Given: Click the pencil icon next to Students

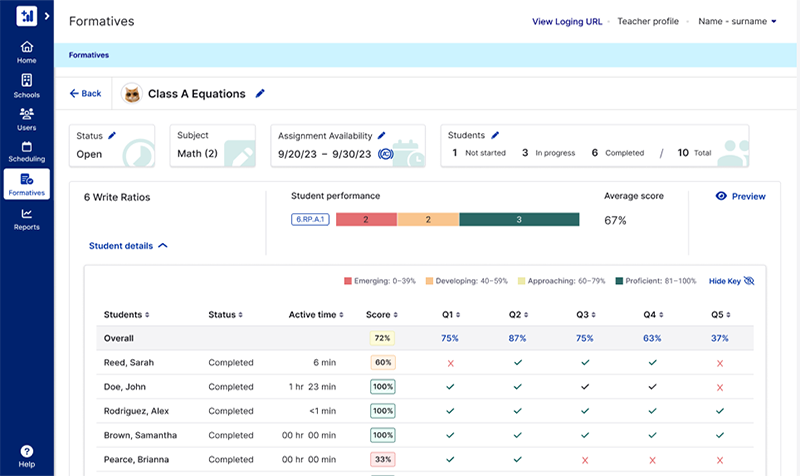Looking at the screenshot, I should (494, 135).
